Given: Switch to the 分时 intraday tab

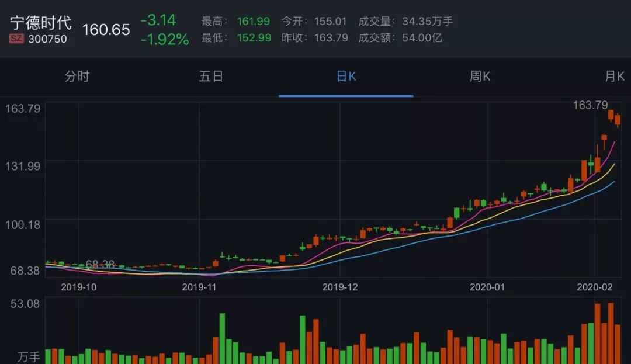Looking at the screenshot, I should [77, 77].
